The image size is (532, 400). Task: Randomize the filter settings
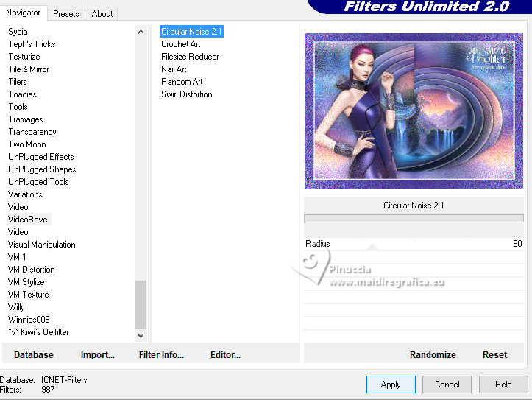point(433,355)
